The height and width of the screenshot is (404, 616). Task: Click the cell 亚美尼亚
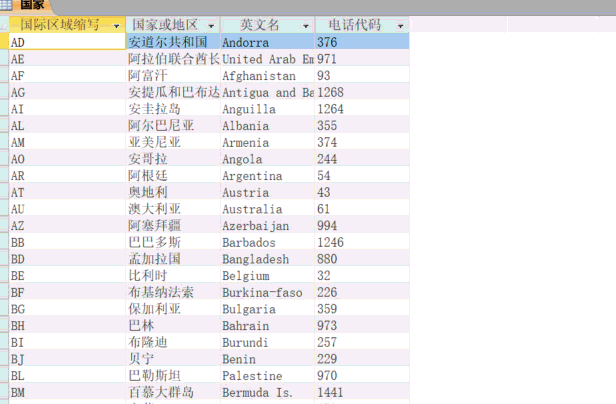(x=173, y=142)
